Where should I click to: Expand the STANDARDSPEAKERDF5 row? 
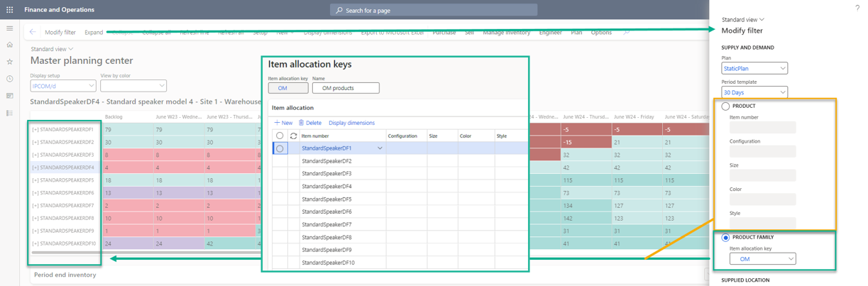pos(35,180)
